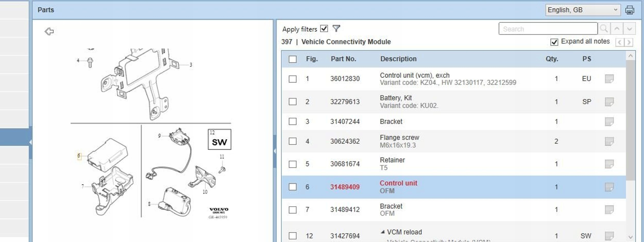This screenshot has width=644, height=242.
Task: Select callout 8 in the parts diagram
Action: (x=149, y=204)
